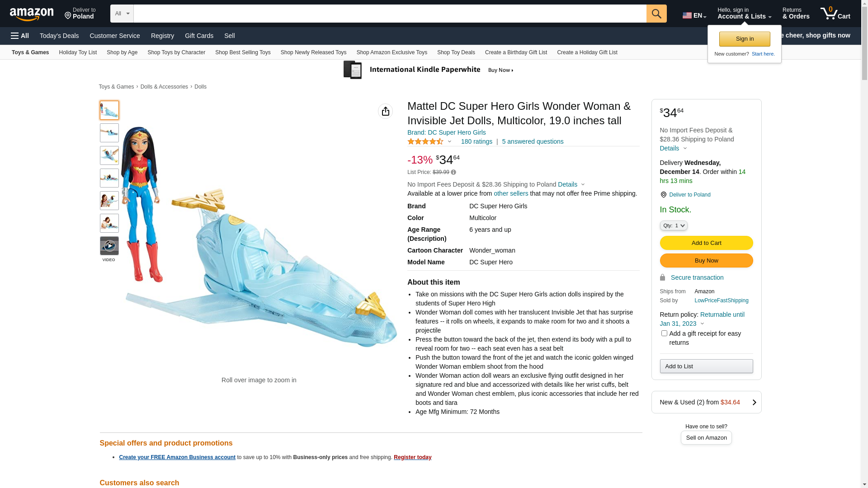Open the shopping cart icon
This screenshot has width=868, height=488.
click(835, 13)
